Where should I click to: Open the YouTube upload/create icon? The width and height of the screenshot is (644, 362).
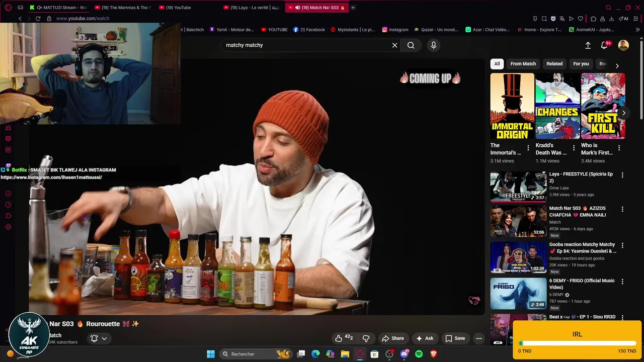588,45
